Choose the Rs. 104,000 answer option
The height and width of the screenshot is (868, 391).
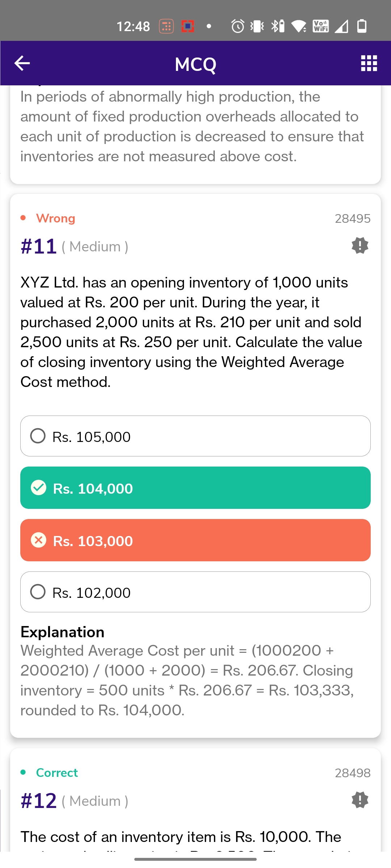tap(195, 488)
